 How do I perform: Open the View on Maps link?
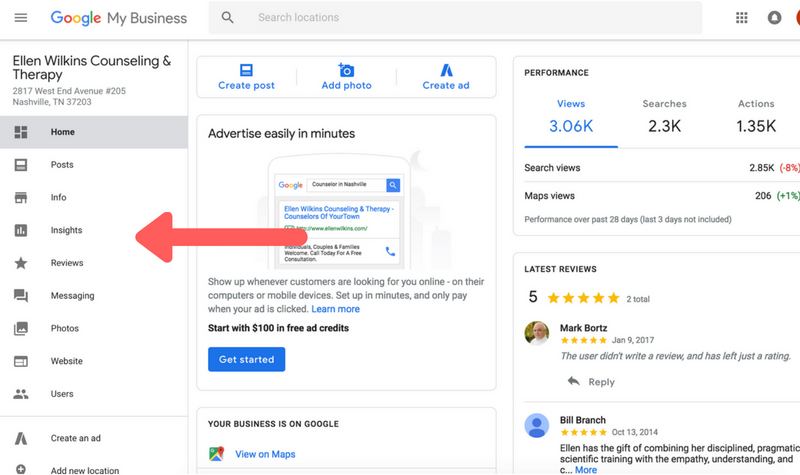265,454
